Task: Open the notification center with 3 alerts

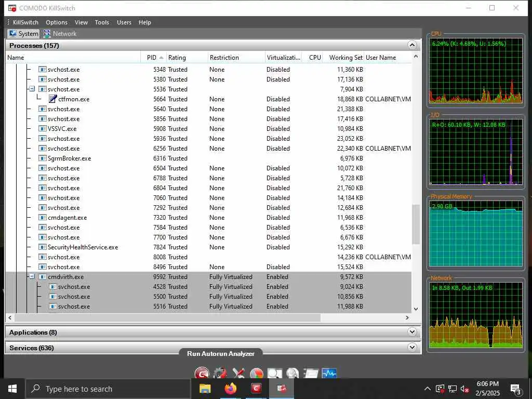Action: pyautogui.click(x=516, y=389)
